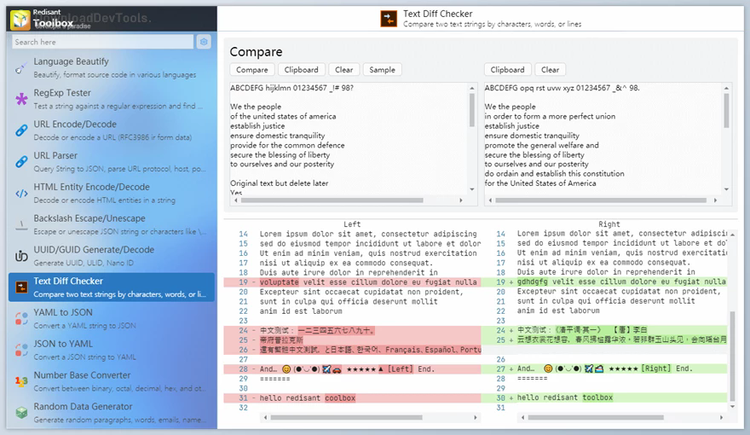Open Number Base Converter tool
Screen dimensions: 750x435
pyautogui.click(x=111, y=381)
